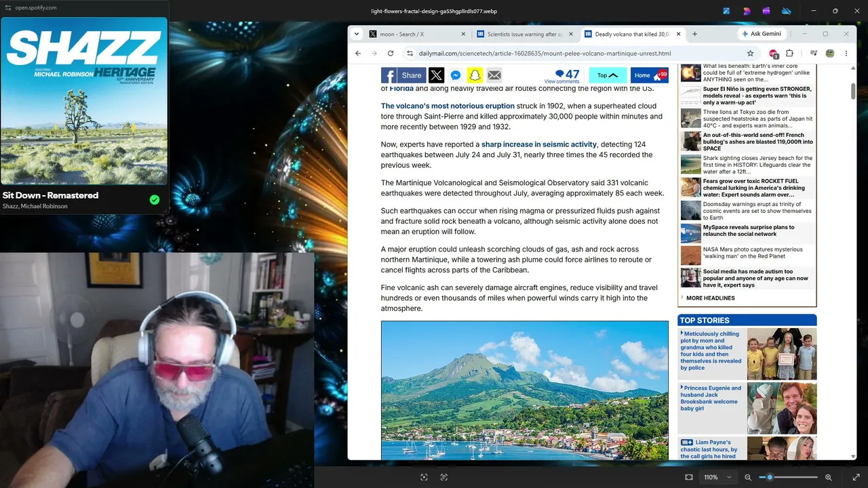Open the Designer icon in Photos title bar

click(x=747, y=11)
